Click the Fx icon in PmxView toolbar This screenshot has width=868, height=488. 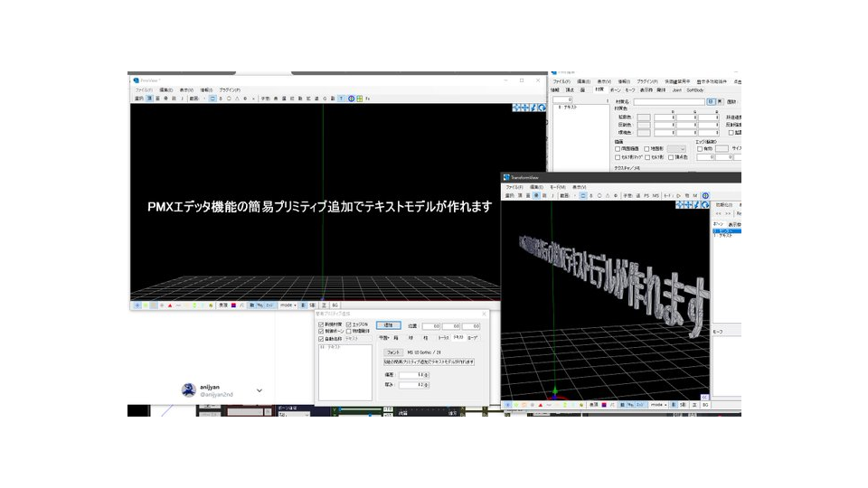coord(368,99)
